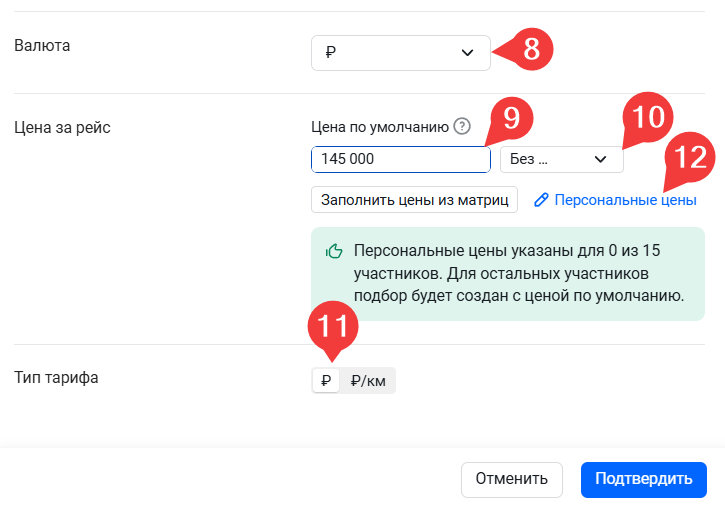Click red marker number 12

pyautogui.click(x=686, y=158)
